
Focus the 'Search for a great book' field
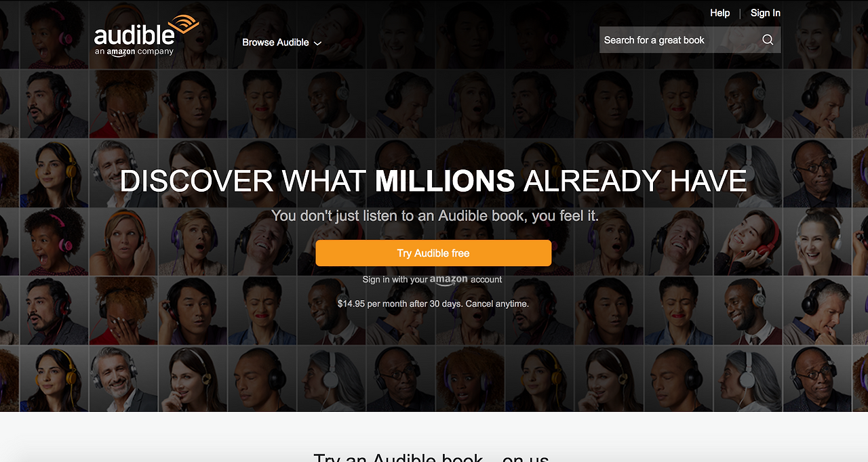pyautogui.click(x=690, y=40)
